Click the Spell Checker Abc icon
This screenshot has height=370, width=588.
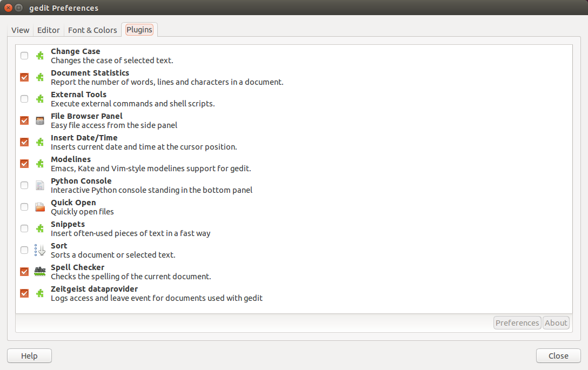tap(40, 271)
